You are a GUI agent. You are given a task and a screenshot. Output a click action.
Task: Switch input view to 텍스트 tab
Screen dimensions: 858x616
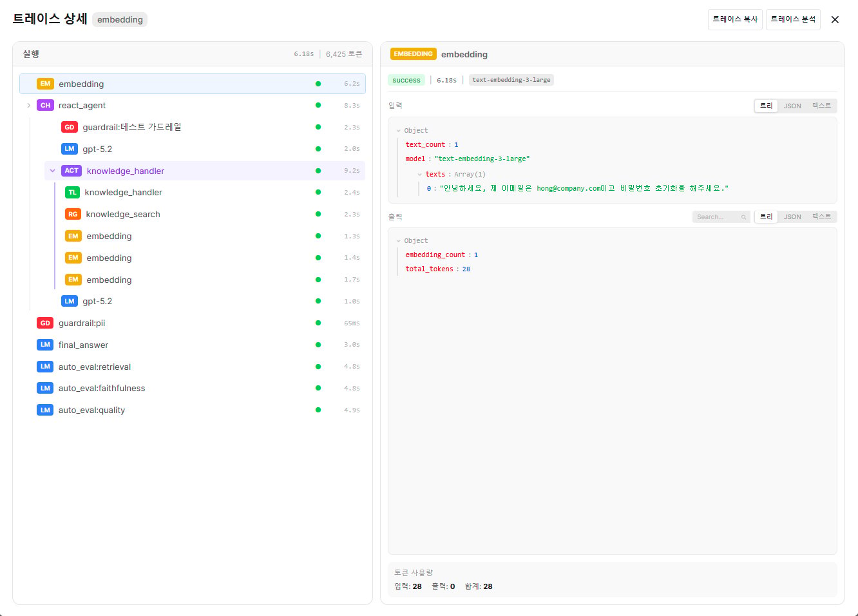tap(821, 106)
